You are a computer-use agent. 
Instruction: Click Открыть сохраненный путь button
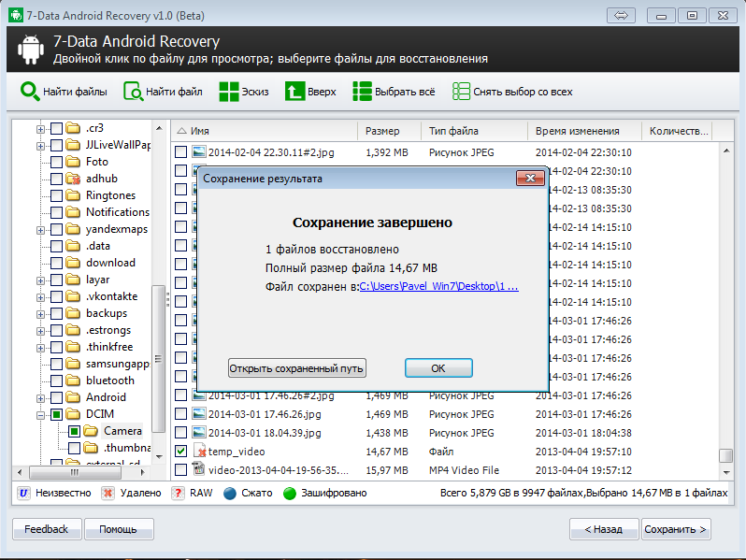297,368
